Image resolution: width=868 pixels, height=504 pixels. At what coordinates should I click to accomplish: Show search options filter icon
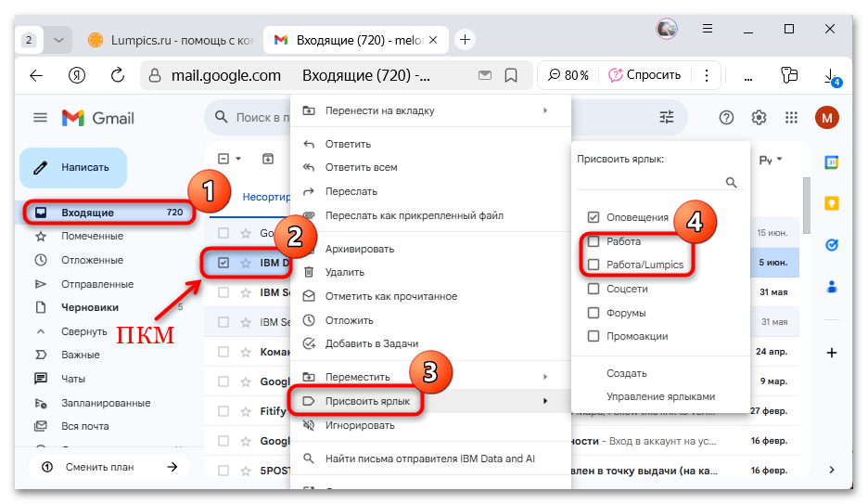667,117
